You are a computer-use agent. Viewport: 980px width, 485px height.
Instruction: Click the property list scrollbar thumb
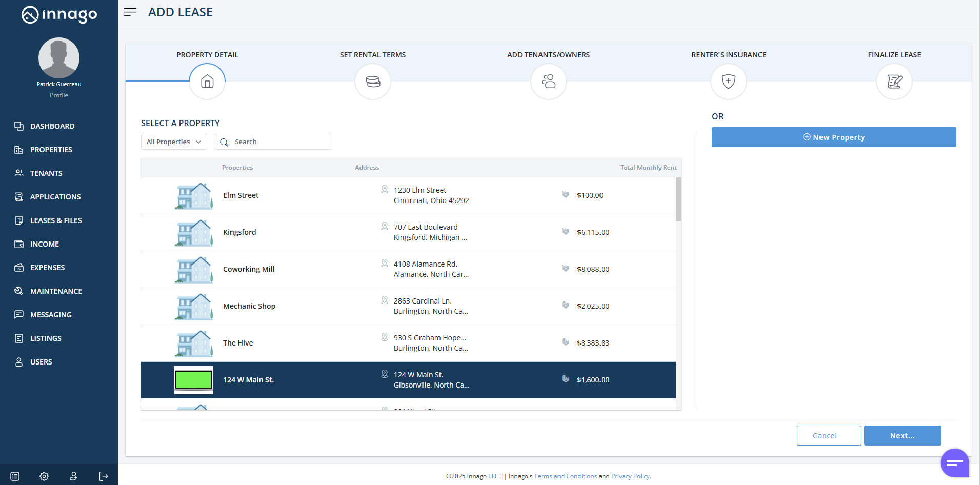tap(678, 199)
